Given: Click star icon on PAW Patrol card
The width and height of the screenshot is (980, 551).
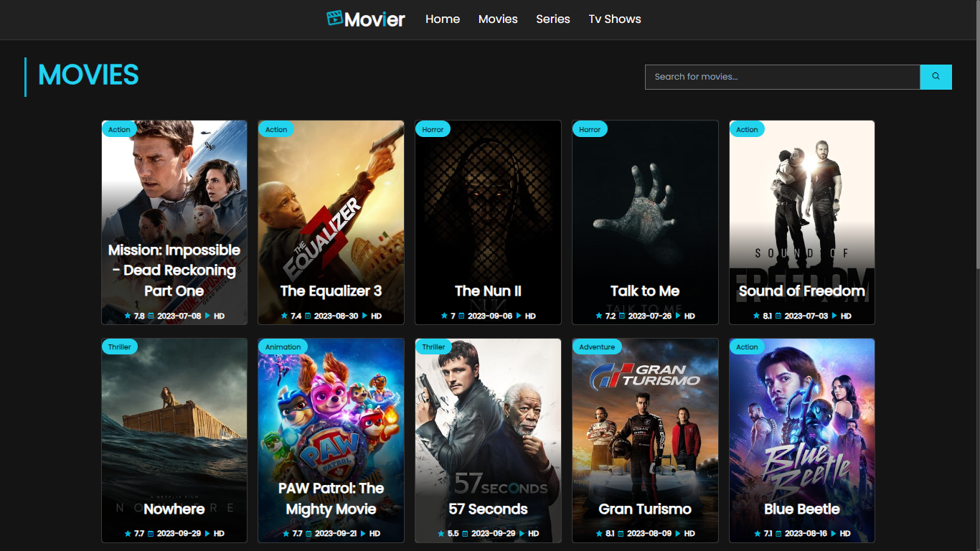Looking at the screenshot, I should click(x=286, y=534).
